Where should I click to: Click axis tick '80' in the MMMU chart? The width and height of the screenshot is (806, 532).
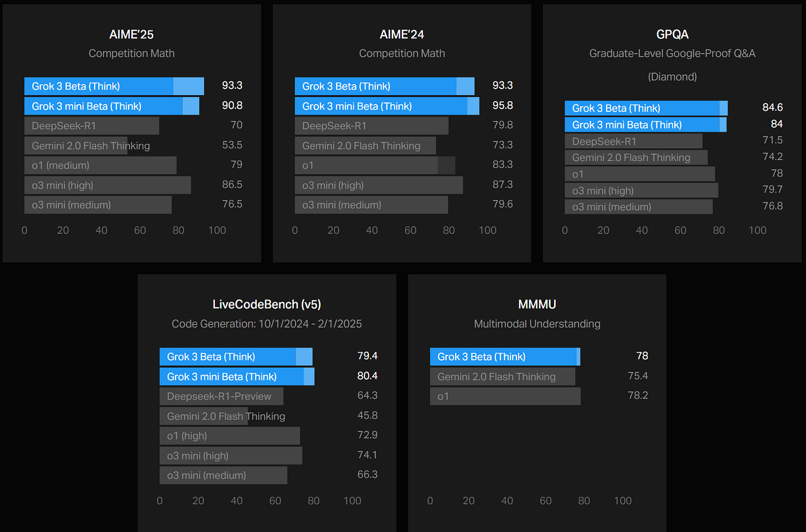(584, 501)
